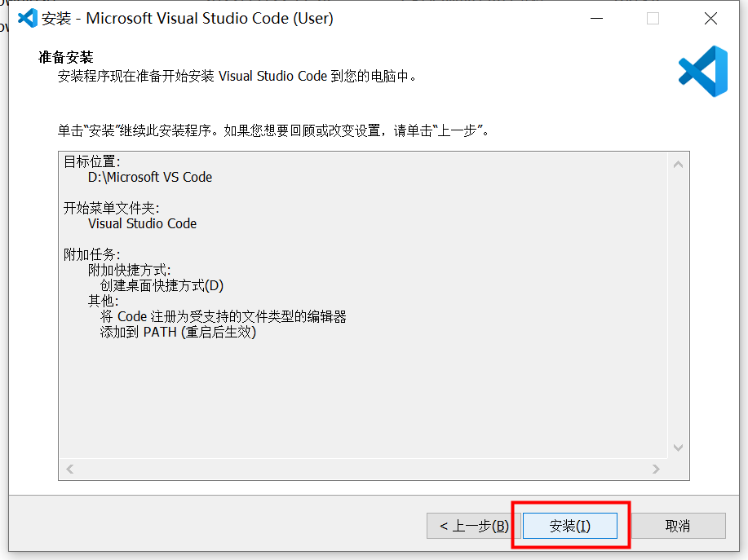748x560 pixels.
Task: Click the '添加到 PATH (重启后生效)' line
Action: coord(178,333)
